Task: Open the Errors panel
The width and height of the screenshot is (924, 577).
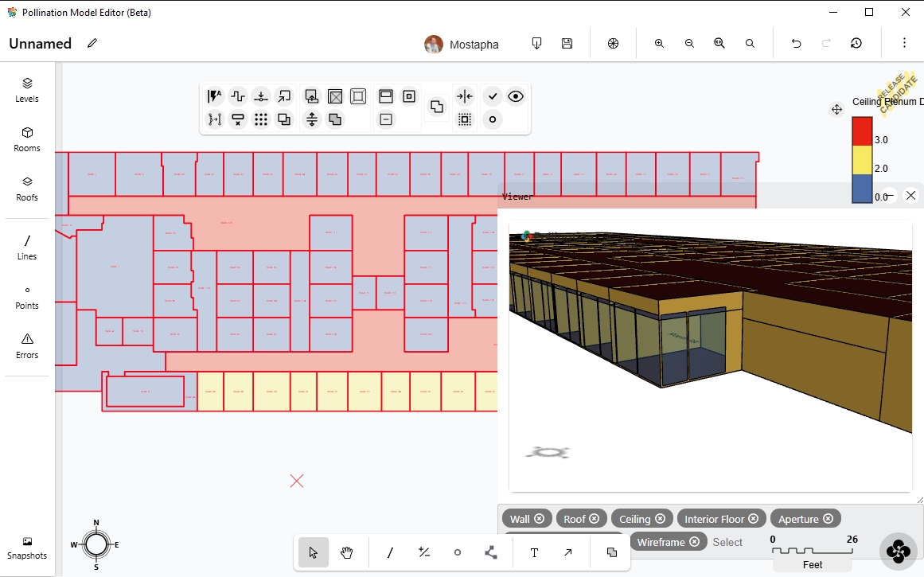Action: [27, 346]
